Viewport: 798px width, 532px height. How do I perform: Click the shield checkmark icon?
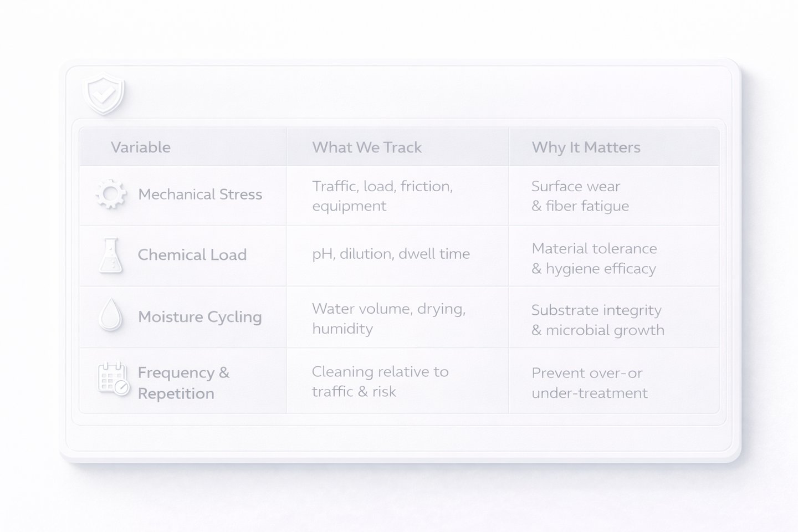coord(104,95)
